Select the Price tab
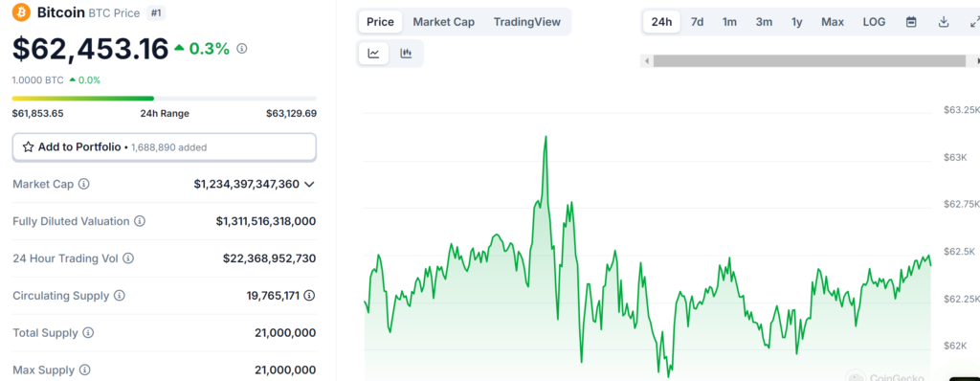 380,22
